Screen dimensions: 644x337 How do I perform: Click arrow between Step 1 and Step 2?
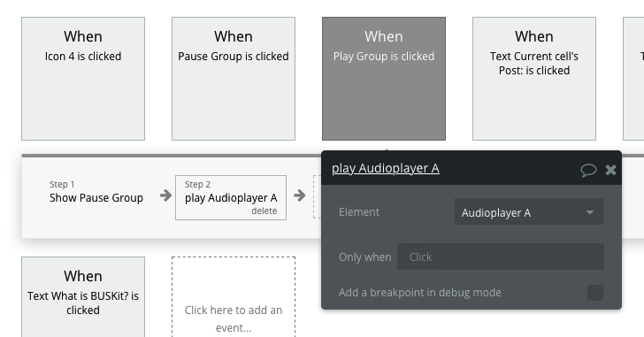coord(165,195)
